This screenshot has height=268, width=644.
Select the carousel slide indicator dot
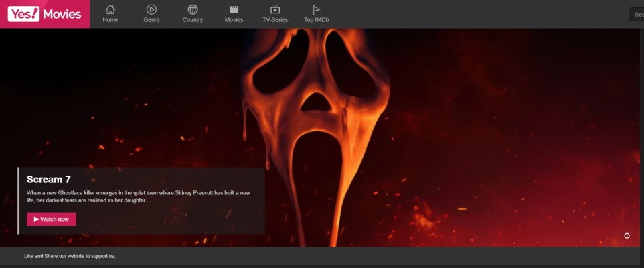tap(627, 236)
